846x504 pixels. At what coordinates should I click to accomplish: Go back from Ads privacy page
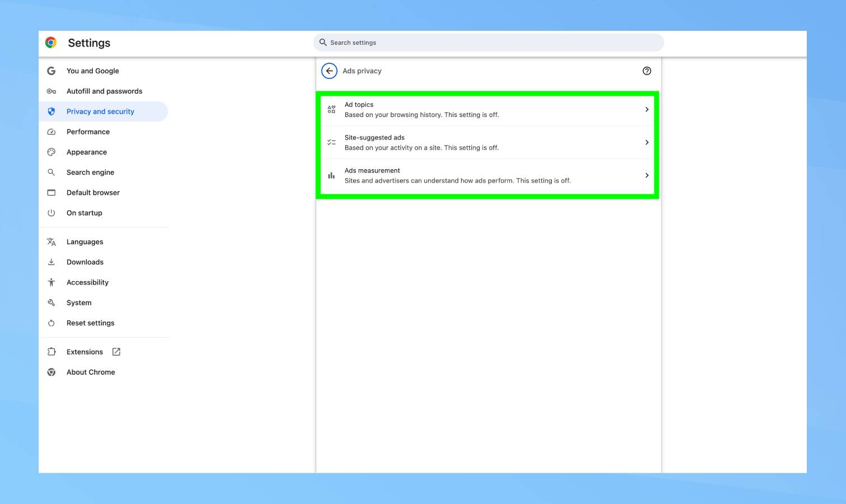[329, 71]
